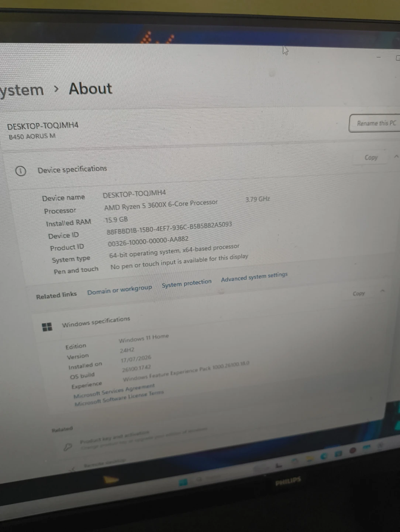This screenshot has width=400, height=532.
Task: Select the OS build 26100.3742 value
Action: click(136, 368)
